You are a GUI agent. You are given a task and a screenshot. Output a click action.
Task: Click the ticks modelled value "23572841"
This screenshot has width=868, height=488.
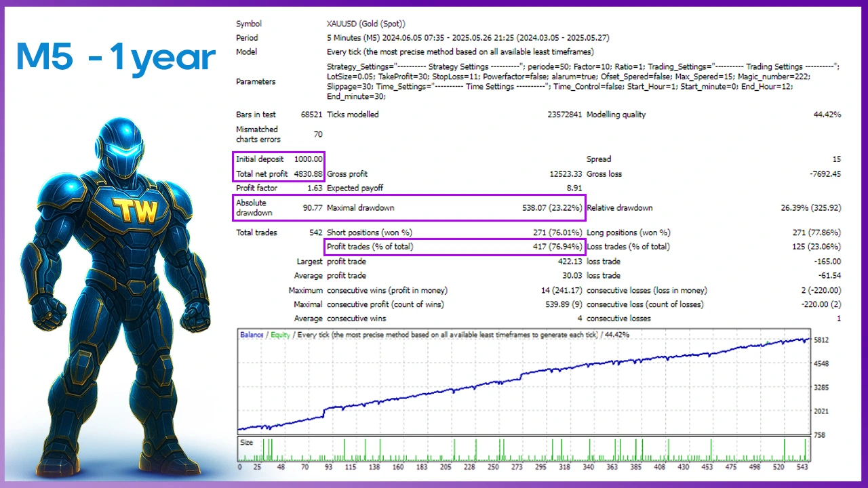pos(564,115)
